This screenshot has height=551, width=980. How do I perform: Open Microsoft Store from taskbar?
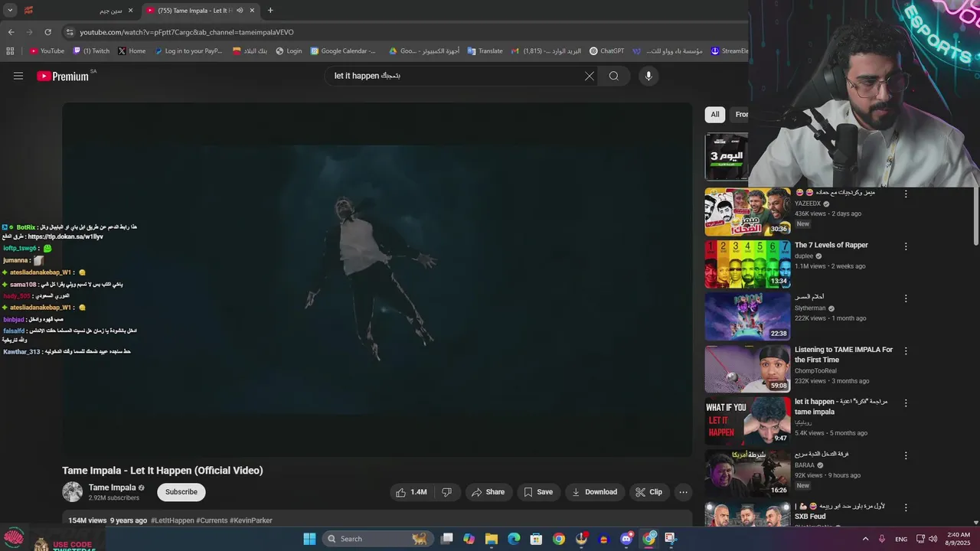click(537, 539)
